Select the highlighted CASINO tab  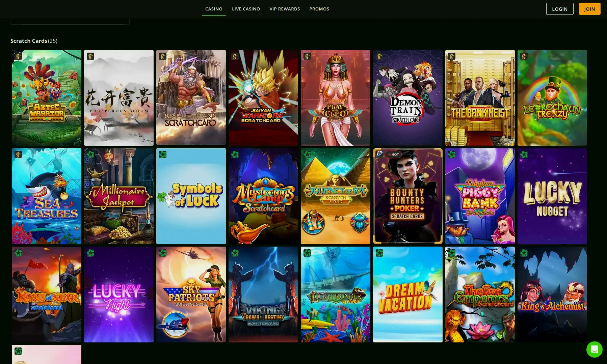point(214,9)
